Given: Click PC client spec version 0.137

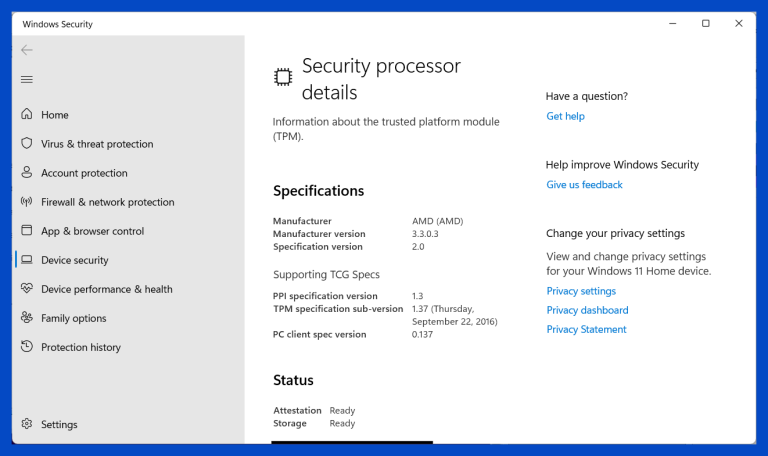Looking at the screenshot, I should click(422, 335).
